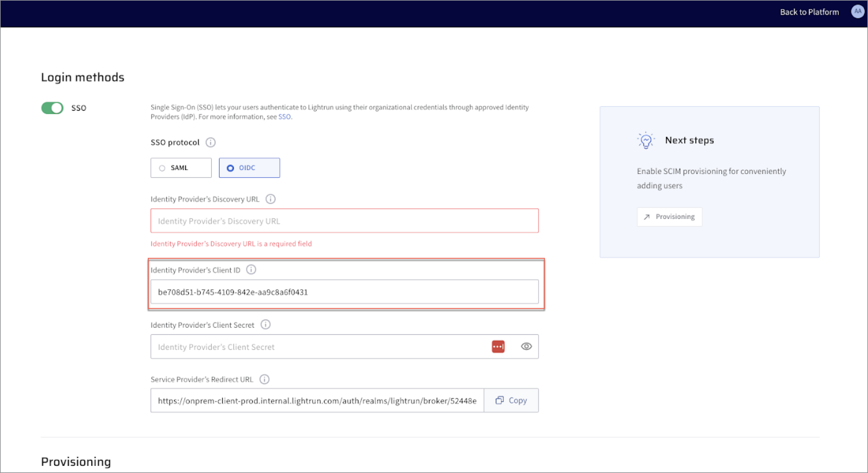The image size is (868, 473).
Task: Click the Client Secret info icon
Action: 266,324
